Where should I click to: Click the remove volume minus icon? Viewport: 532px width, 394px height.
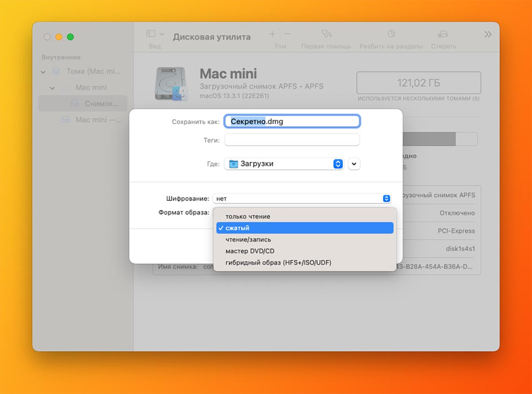(x=287, y=34)
